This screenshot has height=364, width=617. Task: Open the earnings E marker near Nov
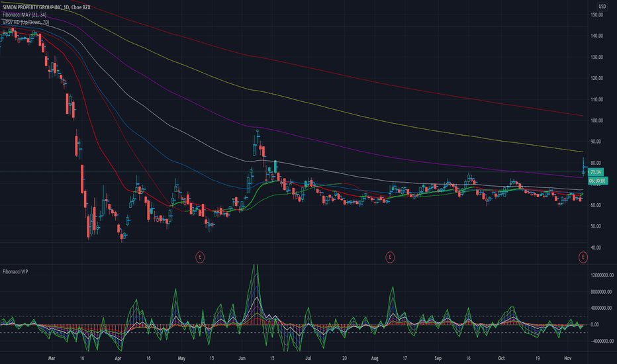(583, 257)
